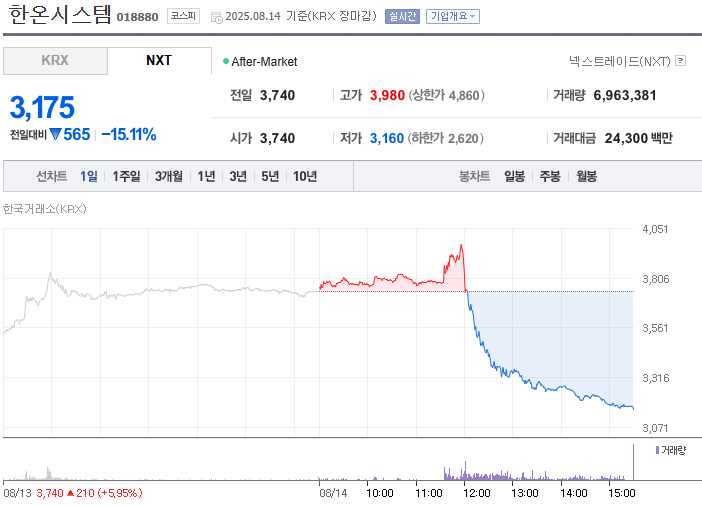Click the trading volume 6,963,381

(x=625, y=95)
